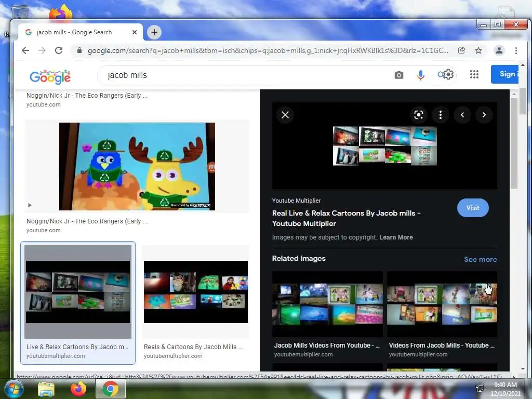Open the Eco Rangers cartoon thumbnail

point(137,166)
